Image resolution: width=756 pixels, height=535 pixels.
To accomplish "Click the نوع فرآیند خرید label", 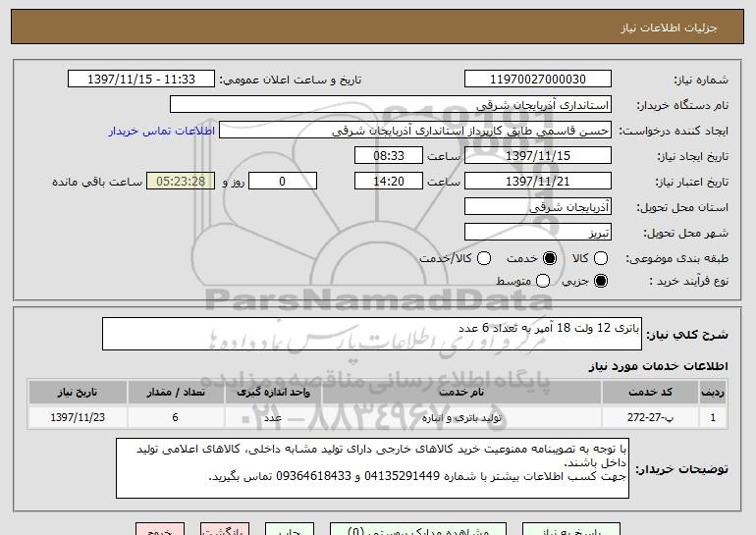I will click(x=689, y=281).
